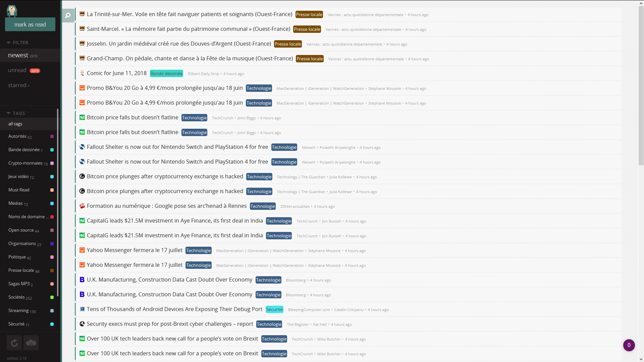Viewport: 644px width, 362px height.
Task: Click the orange unread count badge icon
Action: (35, 70)
